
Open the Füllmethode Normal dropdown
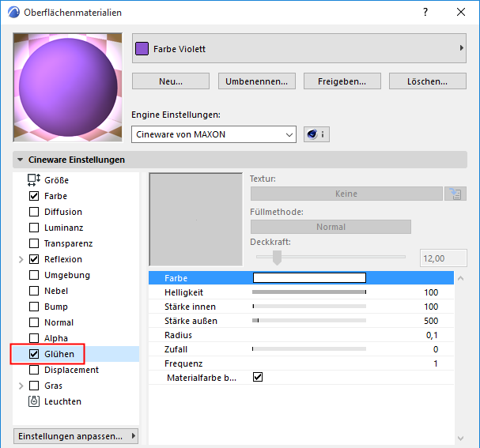tap(331, 227)
